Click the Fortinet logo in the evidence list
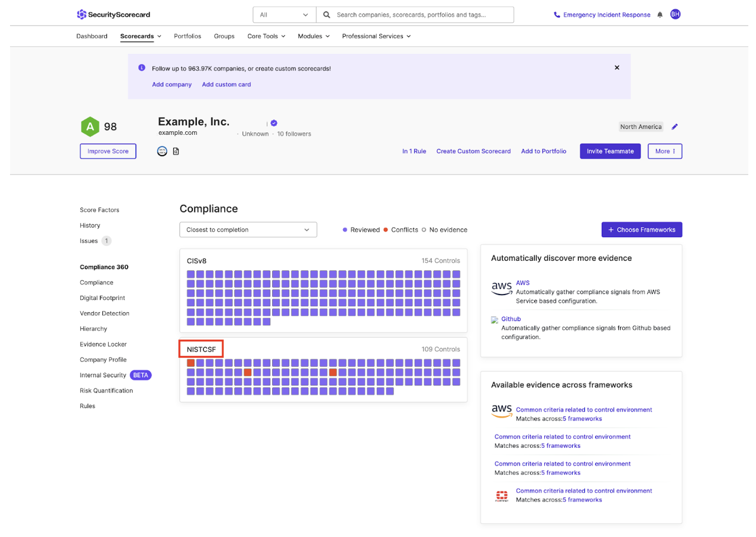The image size is (756, 537). click(x=502, y=496)
